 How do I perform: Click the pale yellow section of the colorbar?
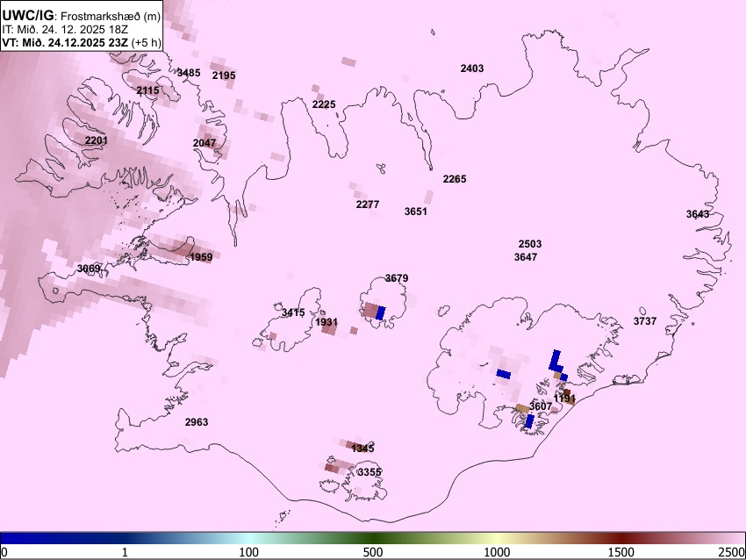pyautogui.click(x=495, y=538)
